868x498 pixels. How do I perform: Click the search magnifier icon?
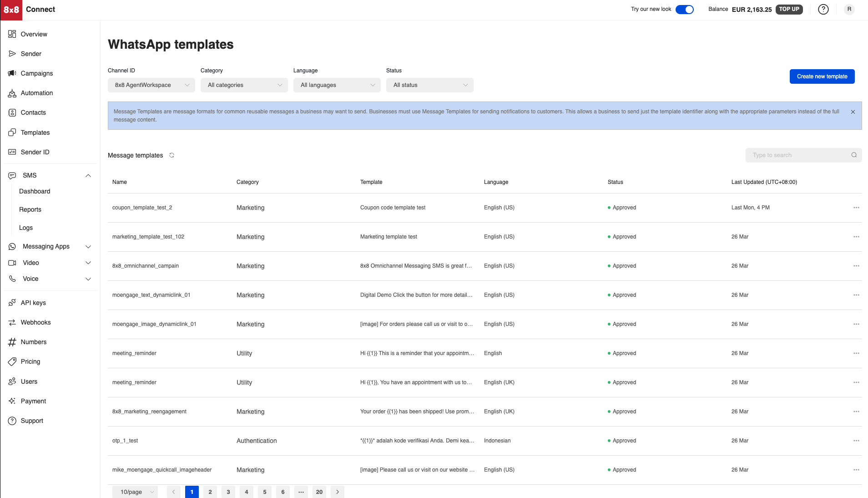[854, 155]
